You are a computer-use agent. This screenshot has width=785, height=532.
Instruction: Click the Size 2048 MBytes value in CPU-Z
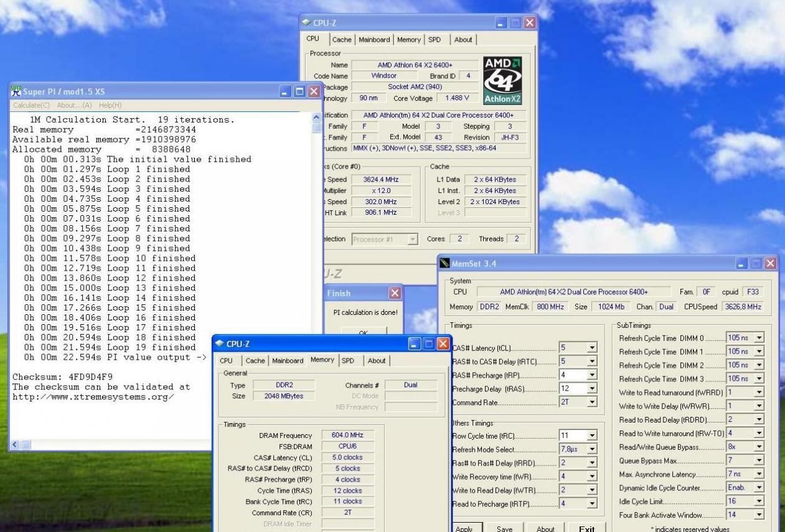click(283, 396)
